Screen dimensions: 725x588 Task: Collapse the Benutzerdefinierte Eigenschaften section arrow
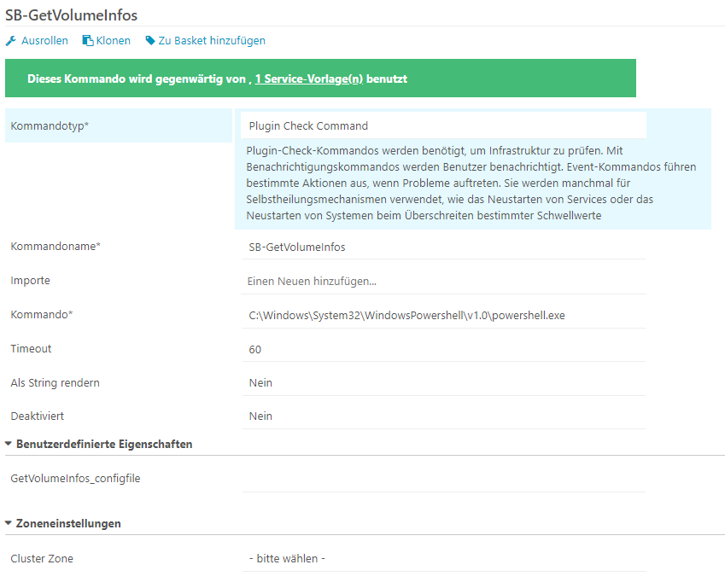(9, 444)
